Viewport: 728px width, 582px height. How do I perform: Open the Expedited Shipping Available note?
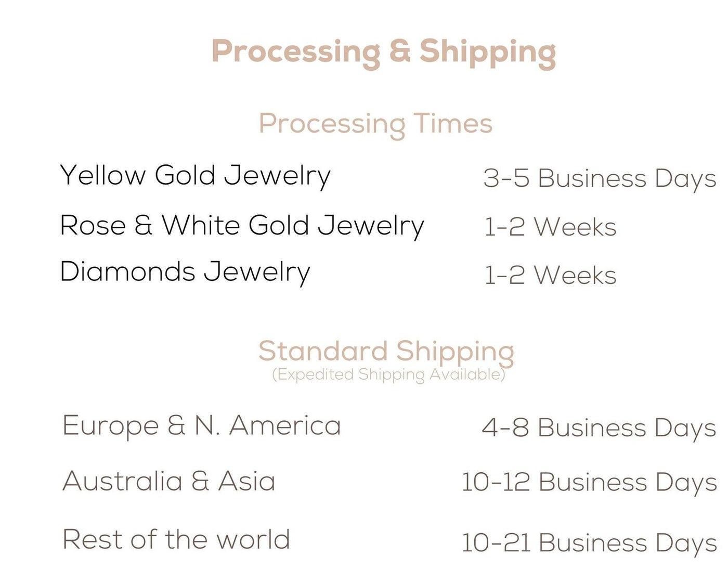coord(388,374)
